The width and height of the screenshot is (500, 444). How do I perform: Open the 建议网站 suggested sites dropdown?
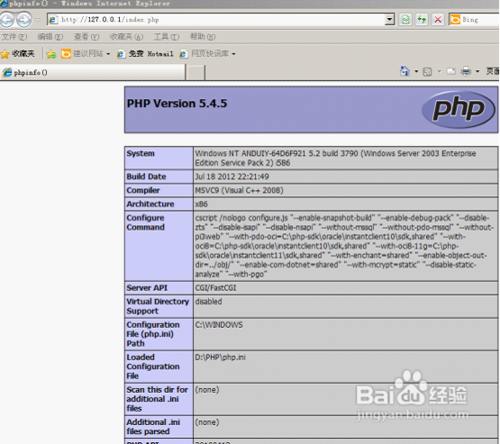point(86,54)
